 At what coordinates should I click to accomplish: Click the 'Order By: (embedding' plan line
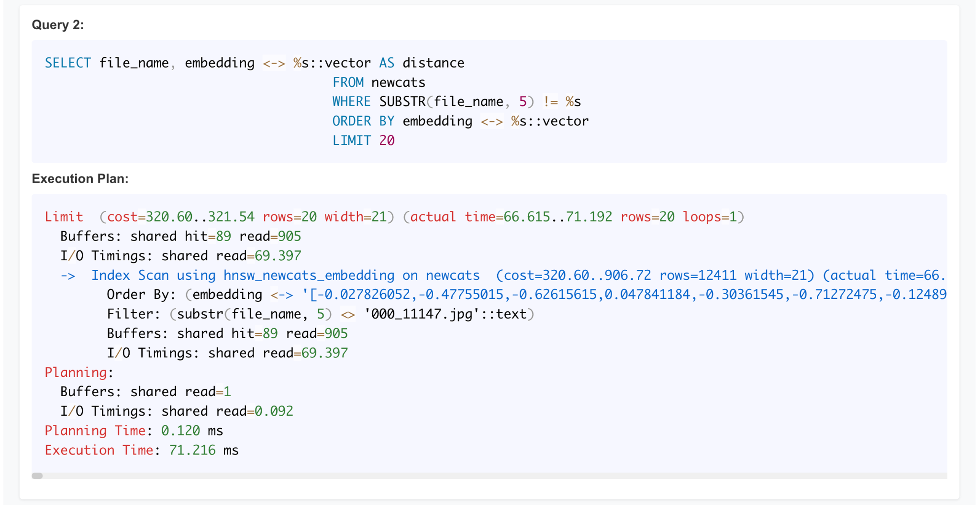[527, 295]
